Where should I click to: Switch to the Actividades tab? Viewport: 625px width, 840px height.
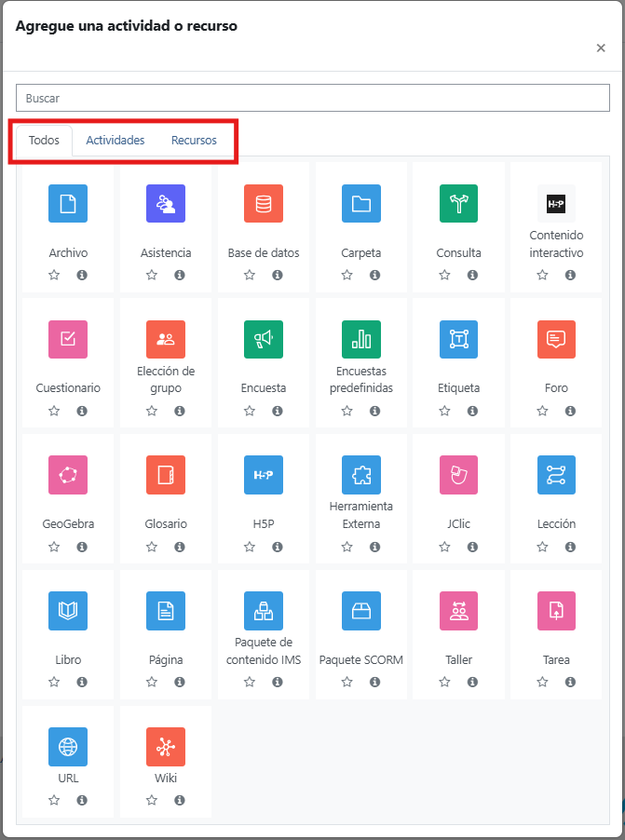tap(115, 141)
